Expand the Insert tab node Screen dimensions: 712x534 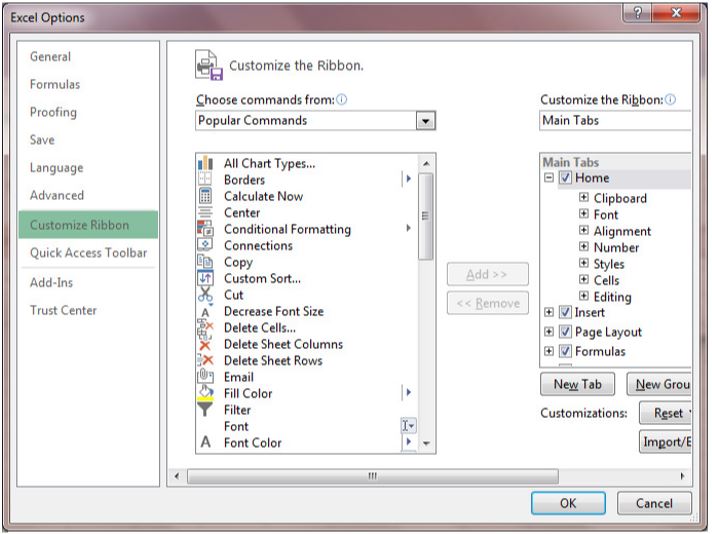click(x=549, y=312)
